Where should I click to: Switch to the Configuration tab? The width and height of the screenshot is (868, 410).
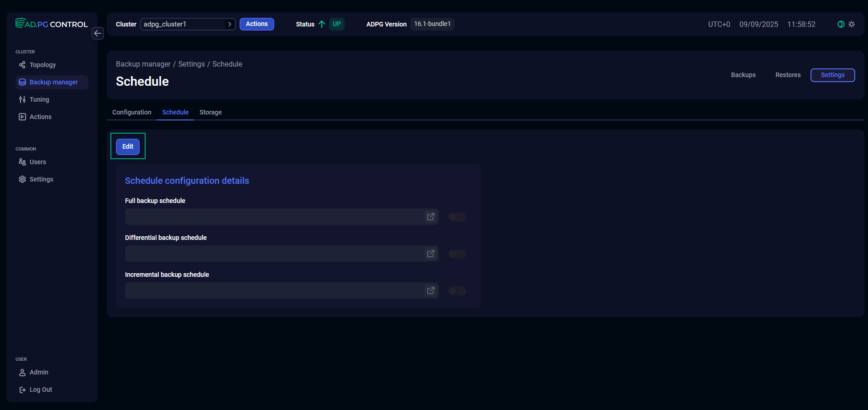pyautogui.click(x=131, y=112)
